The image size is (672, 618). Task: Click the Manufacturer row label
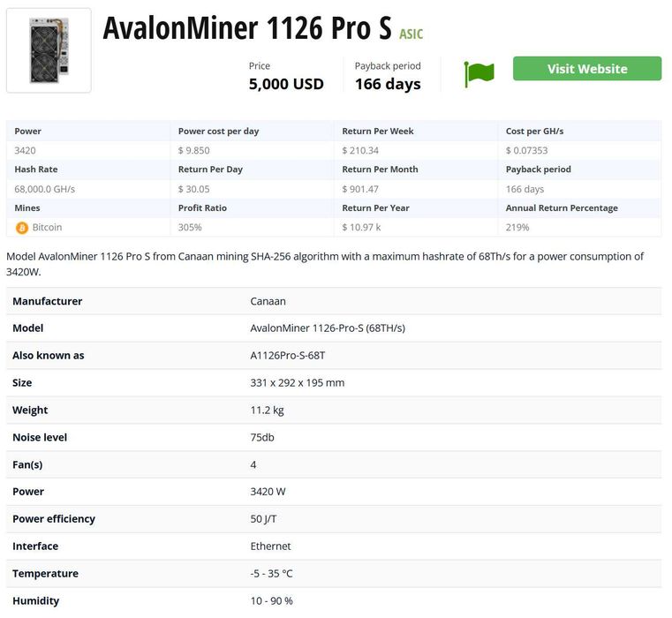point(47,301)
